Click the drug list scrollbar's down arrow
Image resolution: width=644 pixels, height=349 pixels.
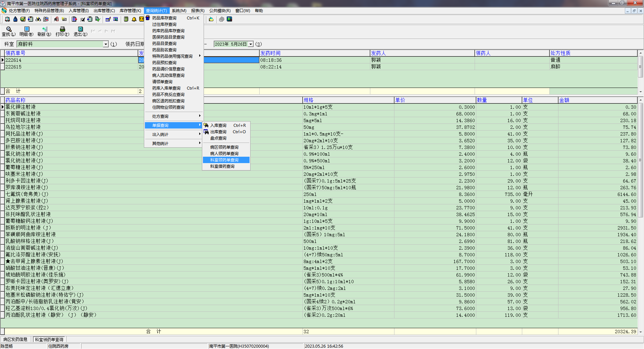coord(641,332)
